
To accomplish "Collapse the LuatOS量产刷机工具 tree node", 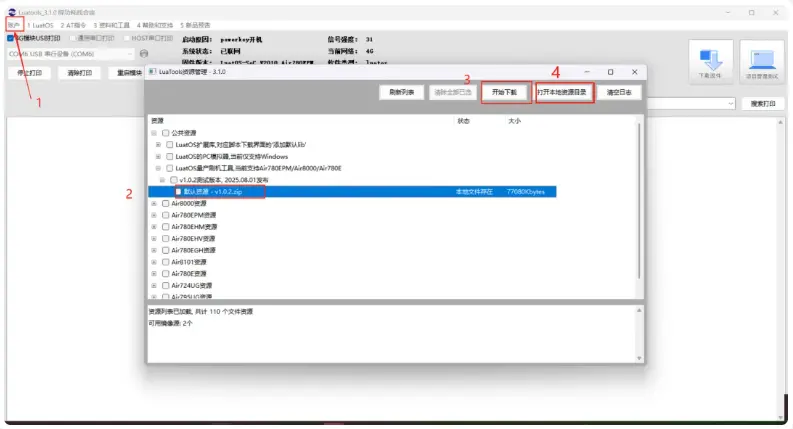I will coord(158,168).
